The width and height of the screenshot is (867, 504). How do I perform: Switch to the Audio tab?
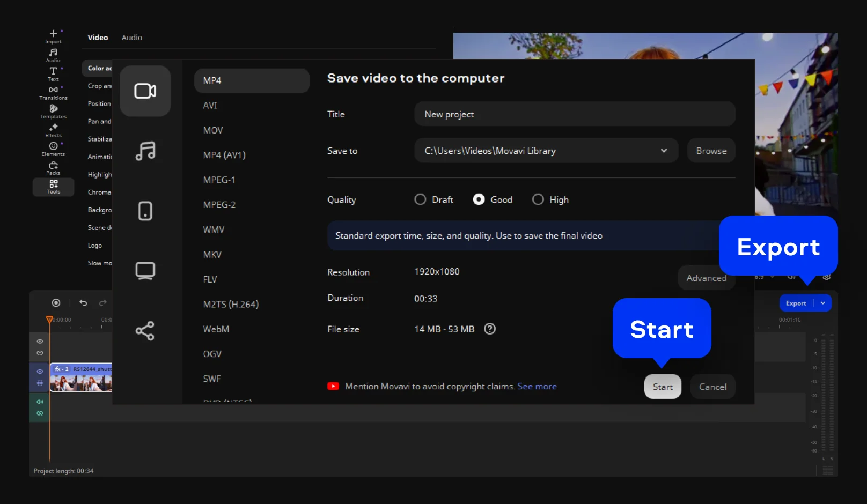click(131, 38)
